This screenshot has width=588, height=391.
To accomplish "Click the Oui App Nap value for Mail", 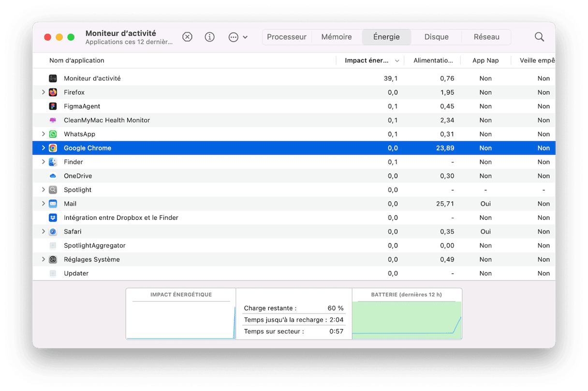I will (x=485, y=204).
